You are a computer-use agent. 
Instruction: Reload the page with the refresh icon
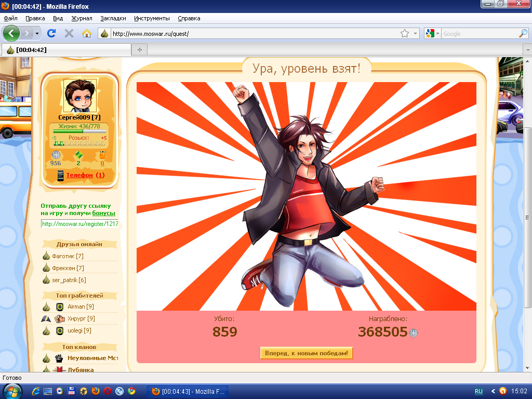coord(51,33)
